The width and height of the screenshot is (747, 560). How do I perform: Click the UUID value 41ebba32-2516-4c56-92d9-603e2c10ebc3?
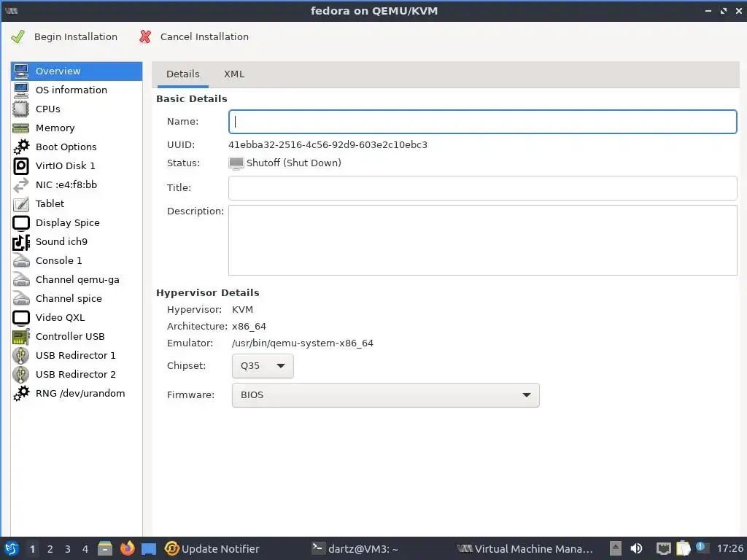328,145
